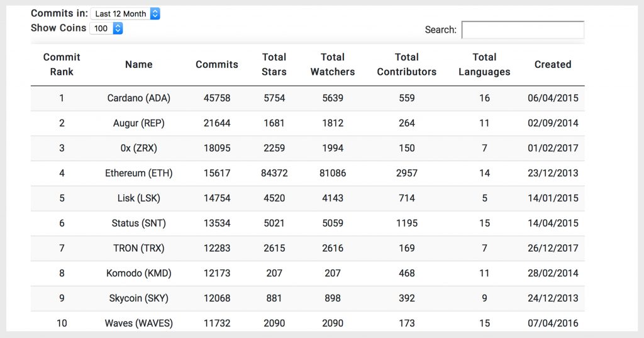Screen dimensions: 644x338
Task: Click the total watchers value 4143
Action: [x=333, y=198]
